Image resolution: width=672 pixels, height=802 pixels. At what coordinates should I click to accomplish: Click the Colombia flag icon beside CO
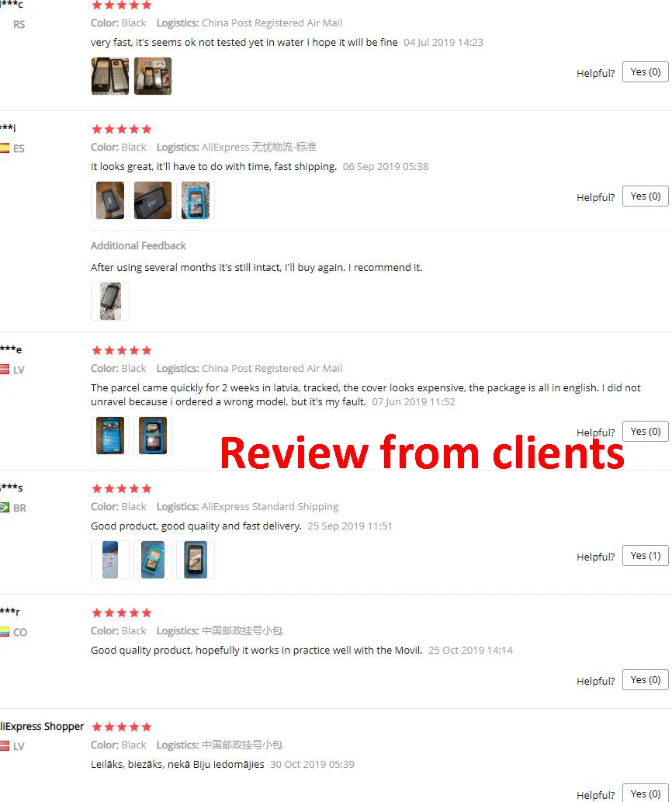pyautogui.click(x=5, y=632)
